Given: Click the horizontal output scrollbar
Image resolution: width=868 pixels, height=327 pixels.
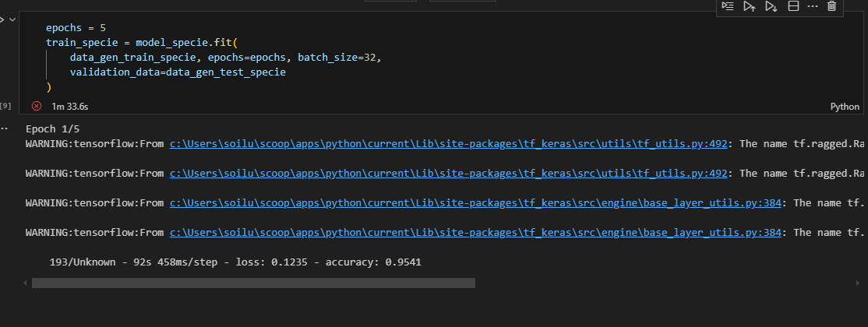Looking at the screenshot, I should coord(253,283).
